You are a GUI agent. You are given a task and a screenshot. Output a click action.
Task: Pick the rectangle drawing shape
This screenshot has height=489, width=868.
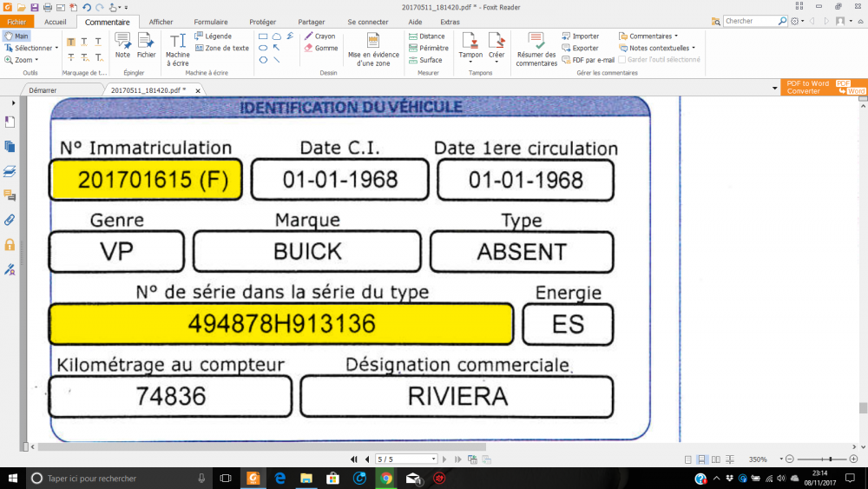click(263, 36)
